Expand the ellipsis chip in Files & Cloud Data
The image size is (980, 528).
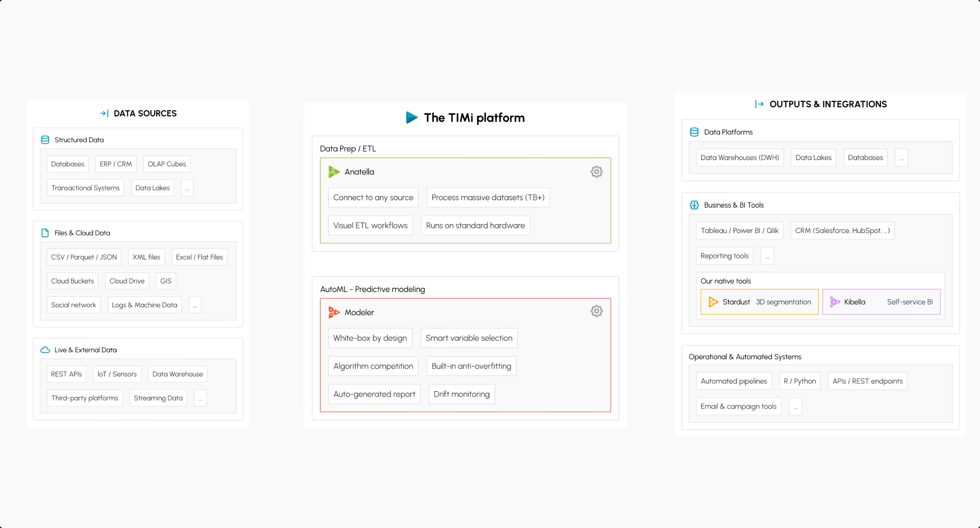[195, 305]
